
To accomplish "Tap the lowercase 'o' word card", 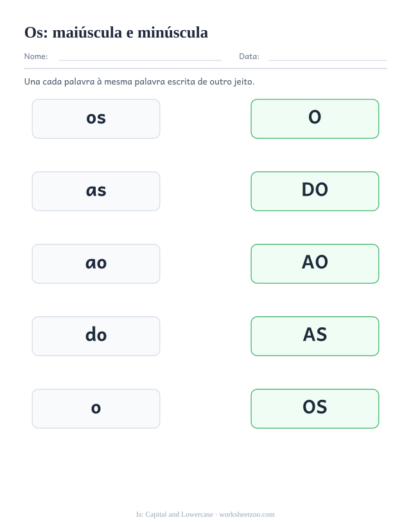I will point(96,409).
